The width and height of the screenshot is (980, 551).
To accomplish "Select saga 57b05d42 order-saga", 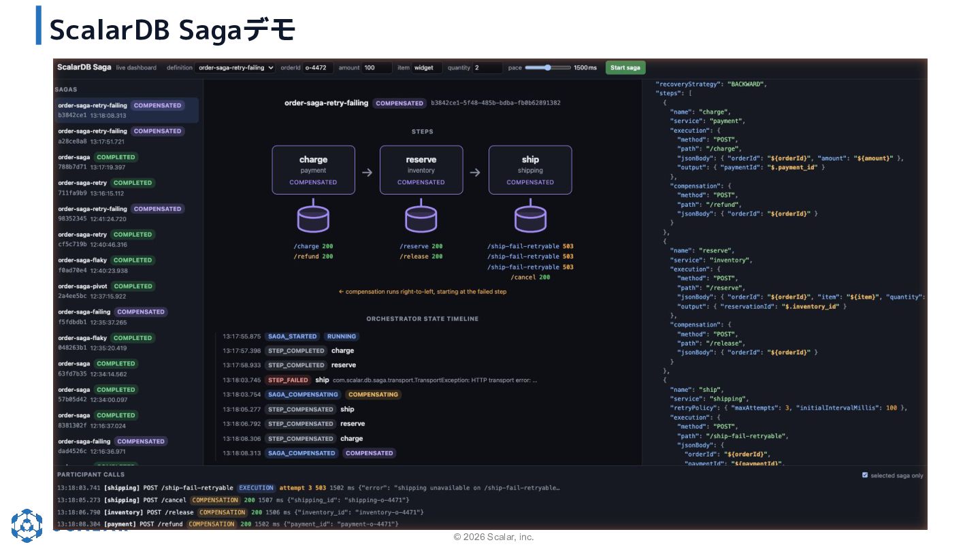I will point(127,395).
